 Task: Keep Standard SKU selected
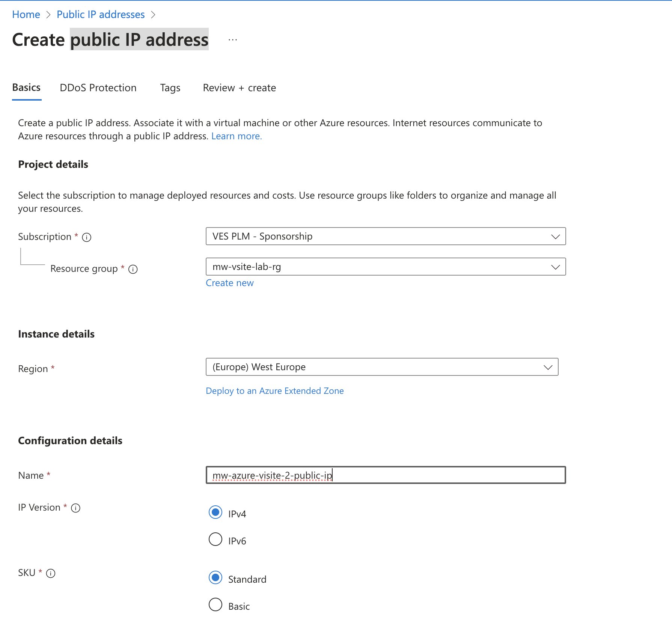[x=215, y=578]
